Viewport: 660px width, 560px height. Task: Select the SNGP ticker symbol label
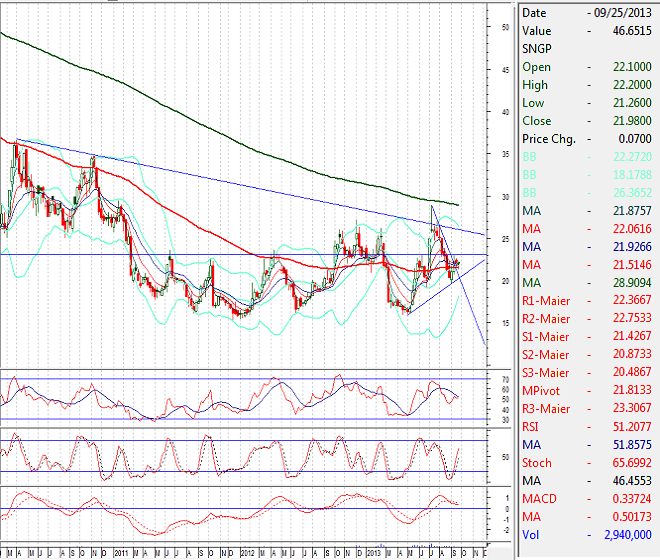(536, 49)
